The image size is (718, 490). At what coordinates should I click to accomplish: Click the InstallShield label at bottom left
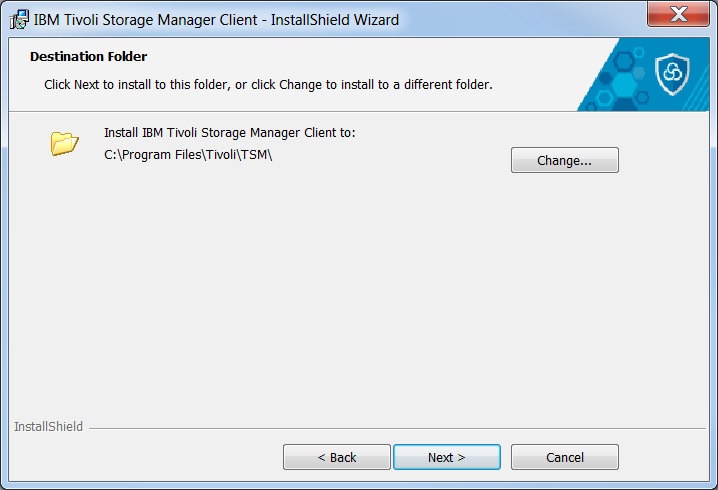pyautogui.click(x=48, y=426)
